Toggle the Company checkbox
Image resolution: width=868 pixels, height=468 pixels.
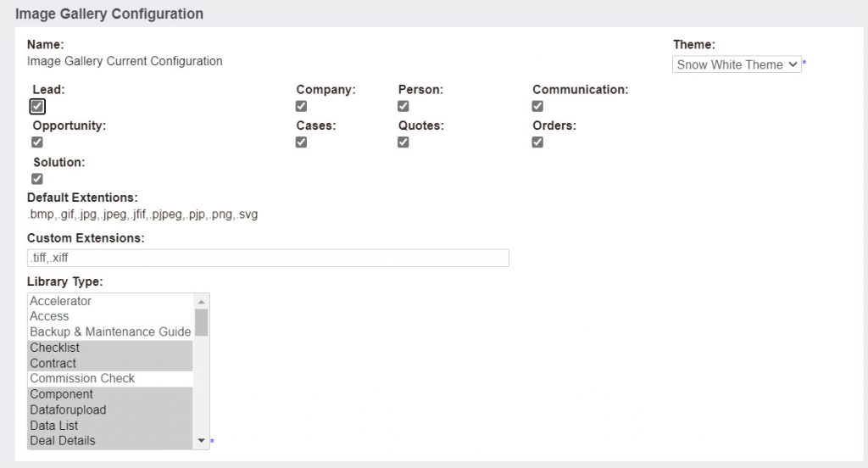click(x=301, y=107)
